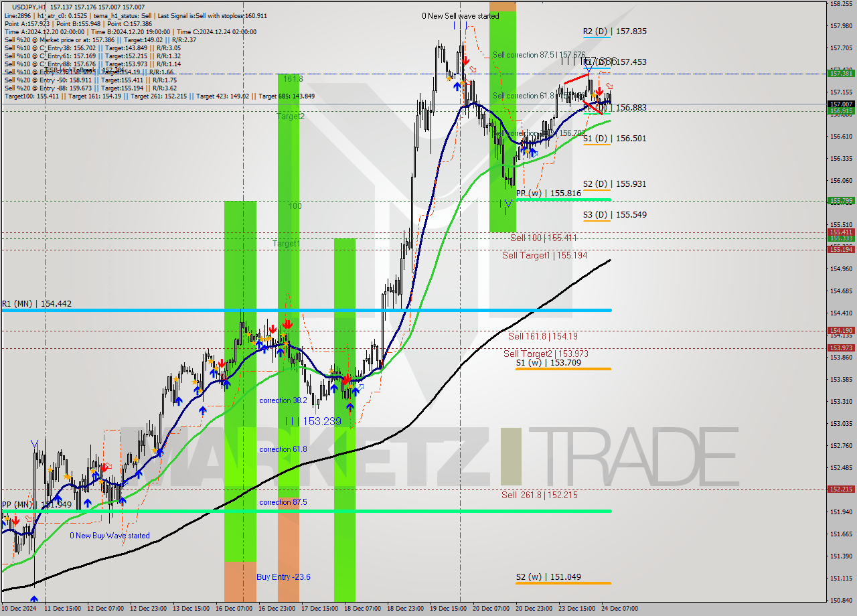Screen dimensions: 857x616
Task: Click the '20 Dec 23:00' time axis label
Action: click(534, 609)
